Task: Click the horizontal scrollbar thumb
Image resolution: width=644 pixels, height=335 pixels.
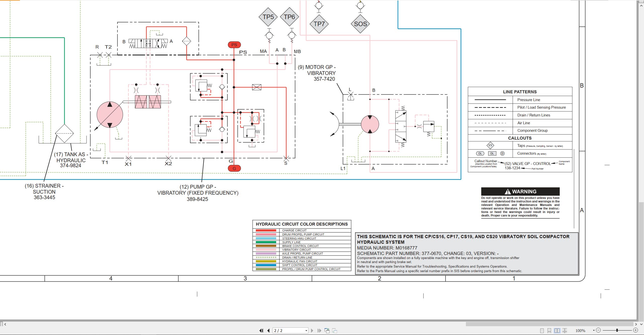Action: coord(549,324)
